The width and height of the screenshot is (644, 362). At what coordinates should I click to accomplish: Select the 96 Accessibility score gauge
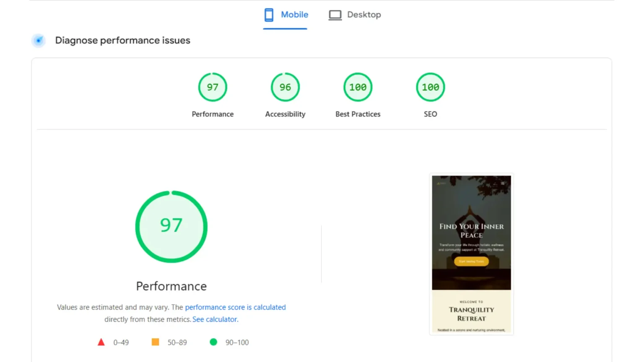coord(285,87)
